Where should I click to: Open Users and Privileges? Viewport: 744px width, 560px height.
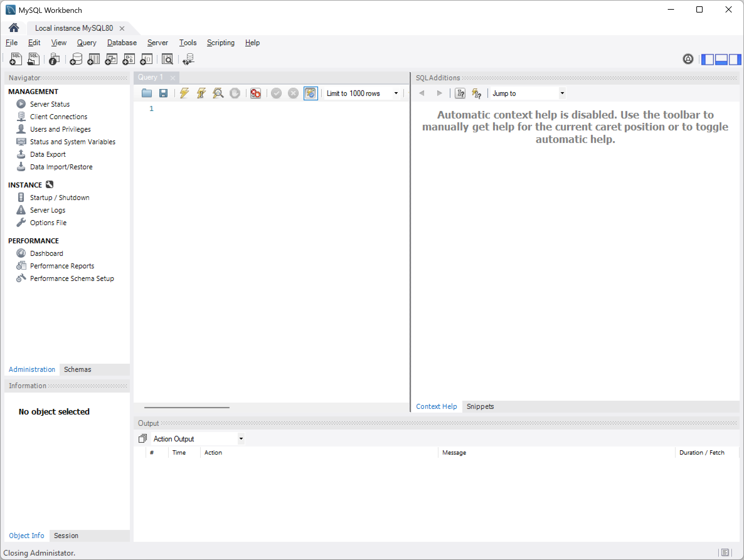point(60,129)
